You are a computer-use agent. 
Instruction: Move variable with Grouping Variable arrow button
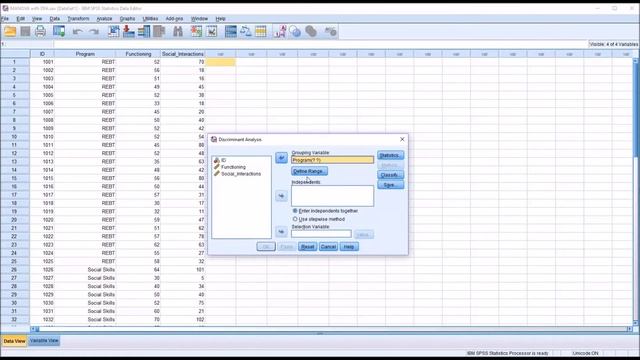point(281,158)
